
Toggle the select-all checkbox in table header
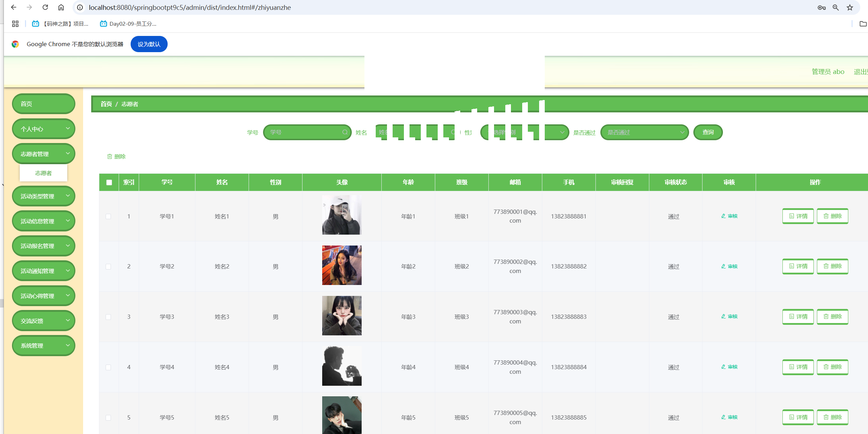[109, 182]
